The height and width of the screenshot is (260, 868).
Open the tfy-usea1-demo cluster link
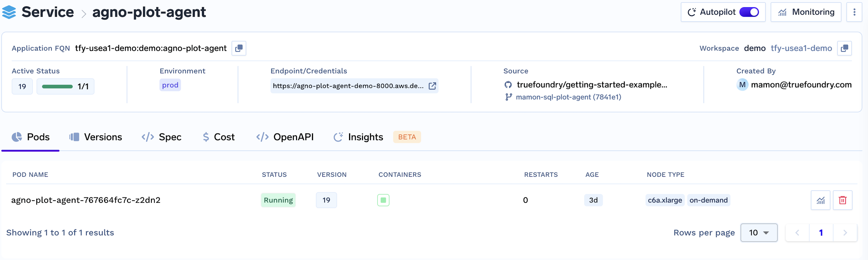[x=801, y=48]
